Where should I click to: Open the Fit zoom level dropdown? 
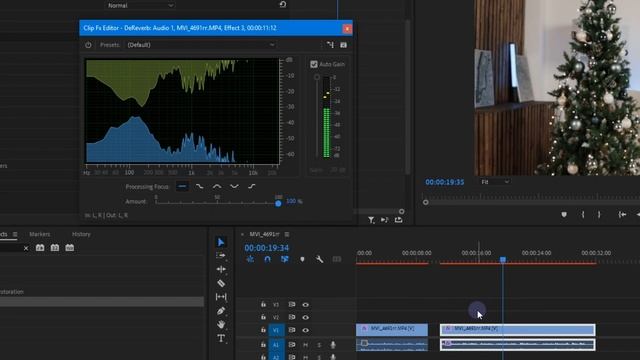click(x=495, y=182)
